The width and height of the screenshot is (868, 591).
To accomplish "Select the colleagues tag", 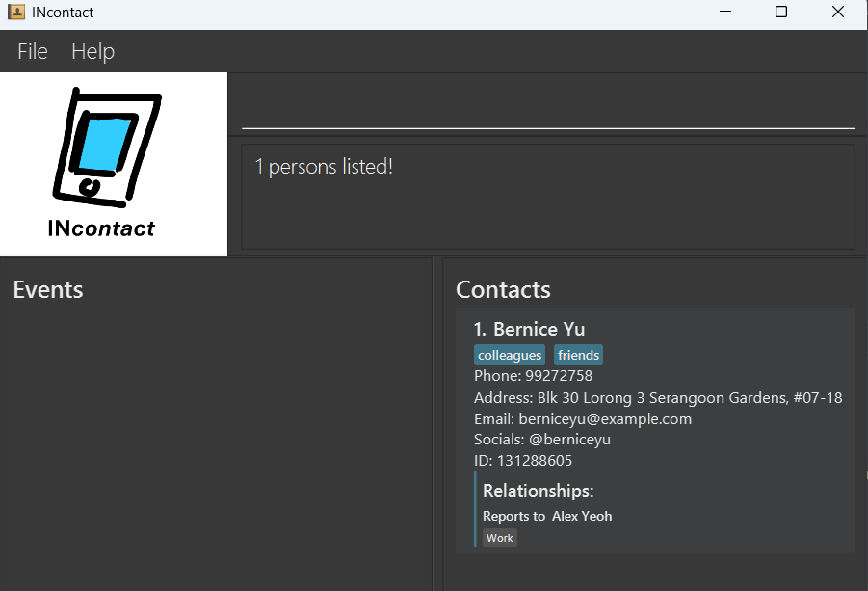I will click(x=510, y=356).
